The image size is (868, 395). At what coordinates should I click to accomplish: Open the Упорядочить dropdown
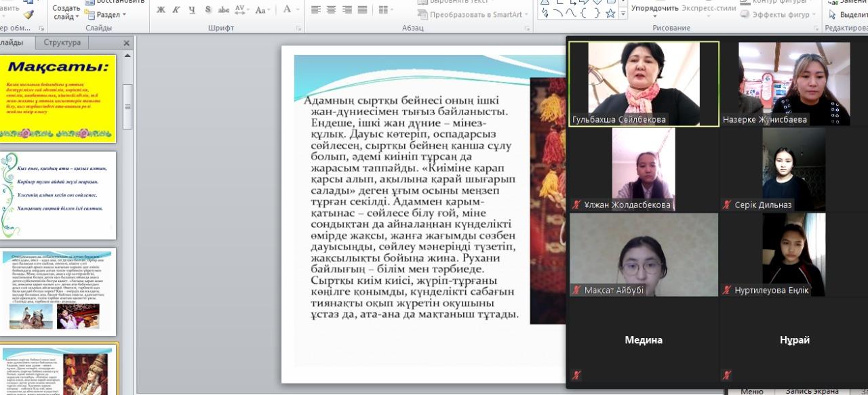(x=654, y=9)
